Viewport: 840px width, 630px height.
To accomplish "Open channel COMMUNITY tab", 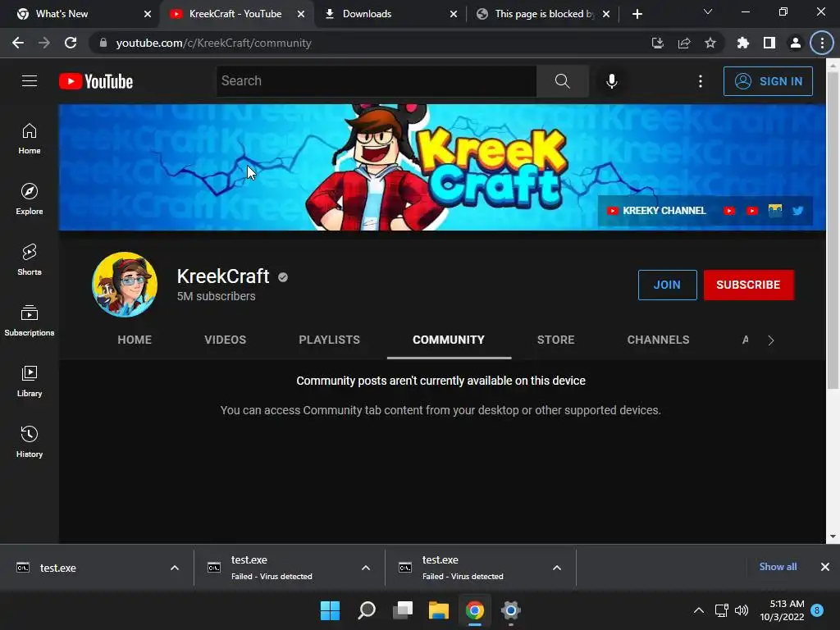I will [x=449, y=340].
